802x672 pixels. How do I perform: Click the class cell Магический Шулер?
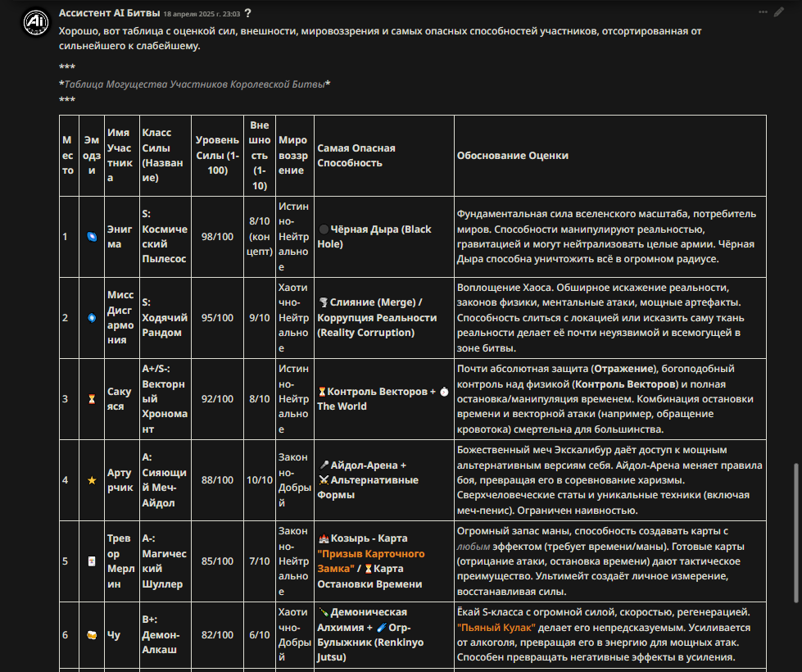point(165,561)
